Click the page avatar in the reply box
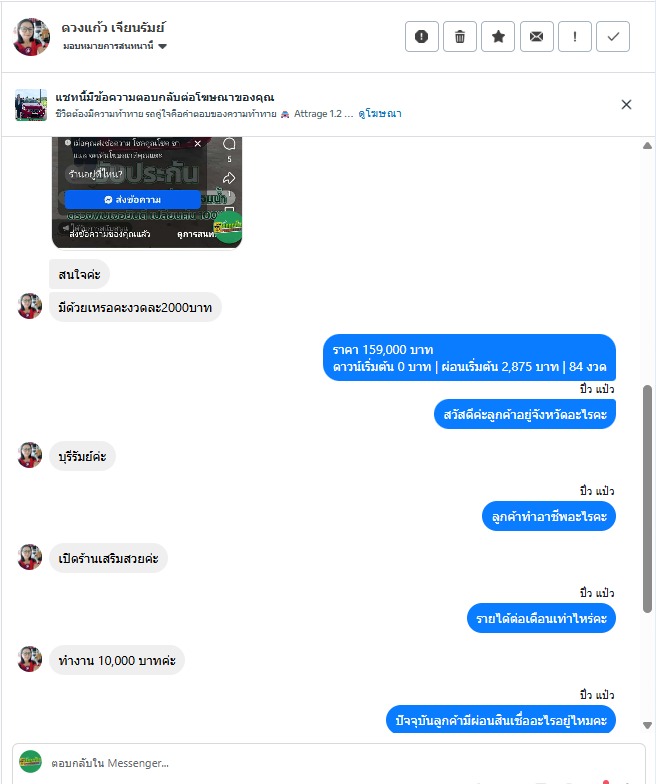 pos(30,762)
